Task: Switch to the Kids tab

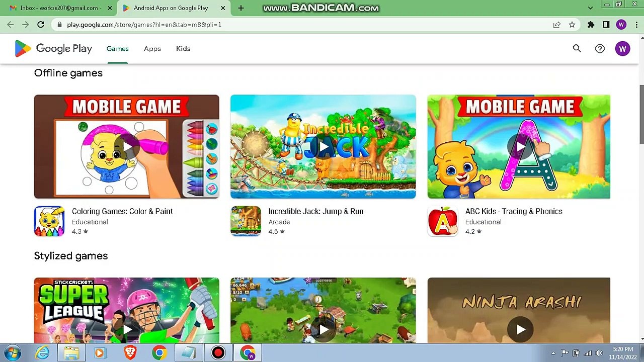Action: [x=183, y=49]
